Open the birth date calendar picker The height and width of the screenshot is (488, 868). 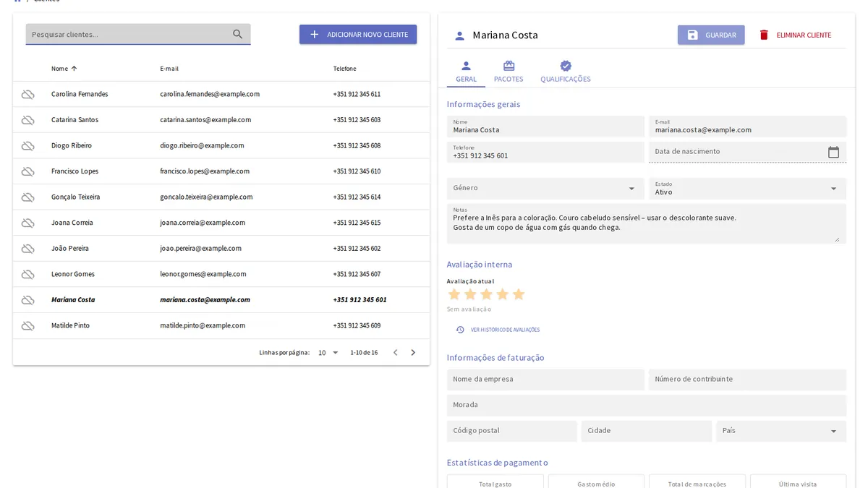(833, 152)
